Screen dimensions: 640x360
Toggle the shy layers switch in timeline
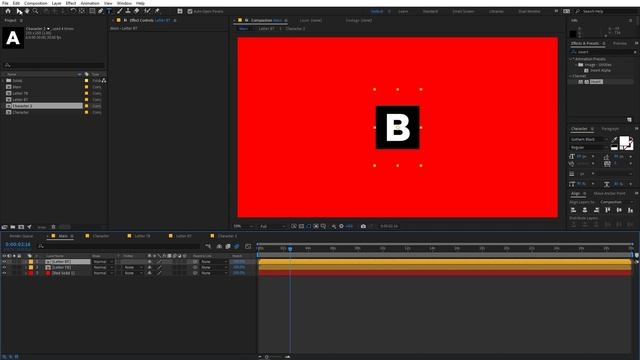coord(219,246)
